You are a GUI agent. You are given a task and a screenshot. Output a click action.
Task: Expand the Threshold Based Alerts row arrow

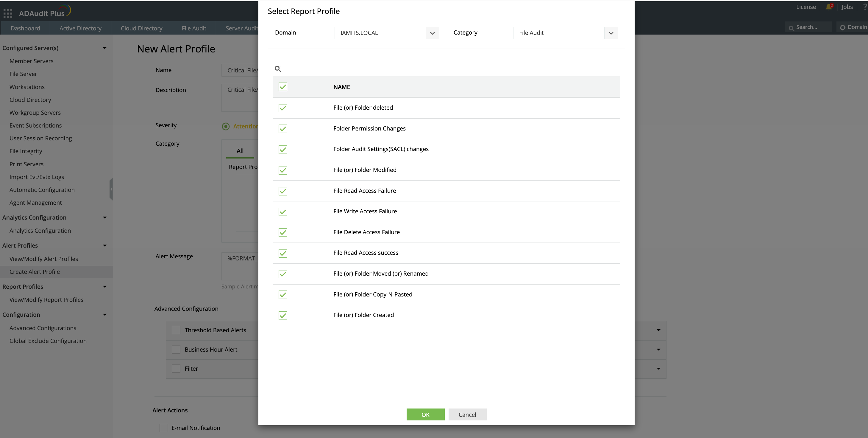[658, 330]
